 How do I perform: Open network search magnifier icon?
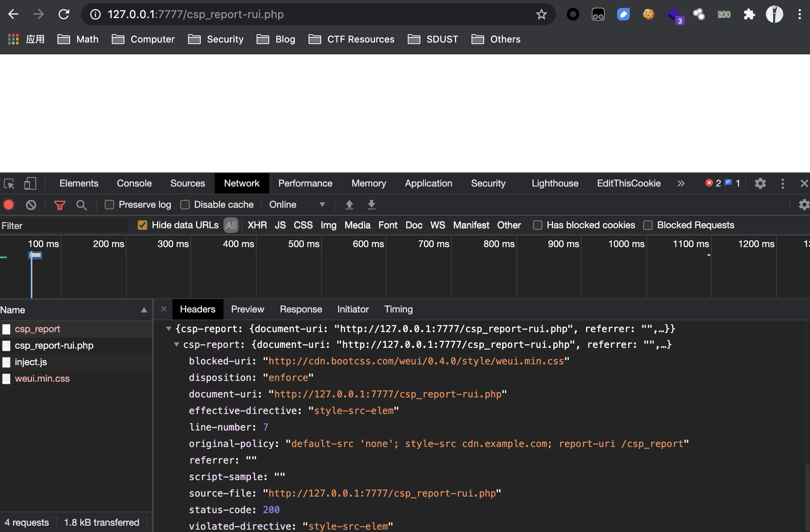tap(81, 205)
